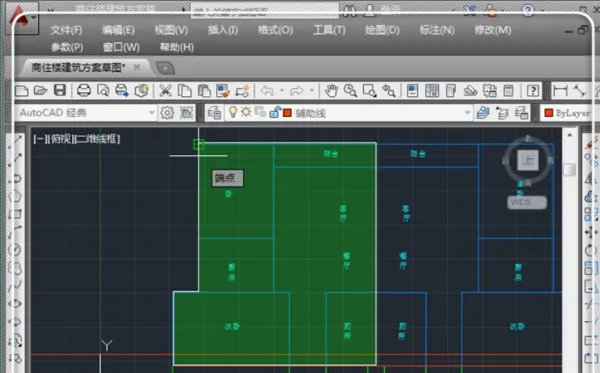The height and width of the screenshot is (373, 600).
Task: Open the Redo history dropdown arrow
Action: coord(311,91)
